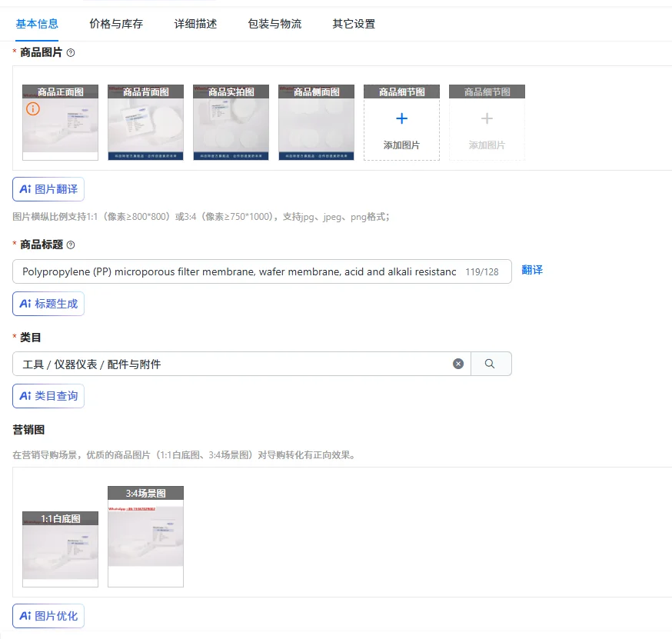The image size is (672, 639).
Task: Click the category search magnifier icon
Action: pos(490,364)
